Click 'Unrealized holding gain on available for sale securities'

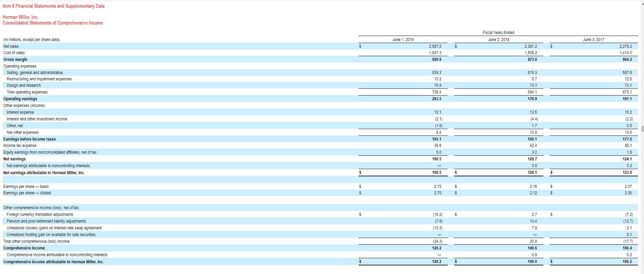(51, 235)
